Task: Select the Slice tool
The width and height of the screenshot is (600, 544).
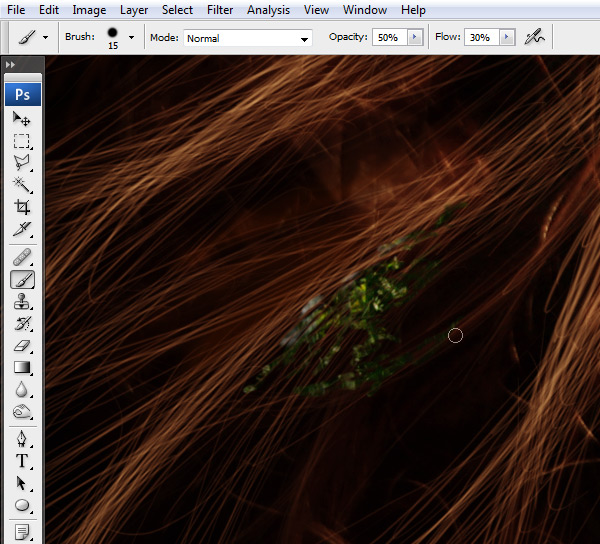Action: [22, 229]
